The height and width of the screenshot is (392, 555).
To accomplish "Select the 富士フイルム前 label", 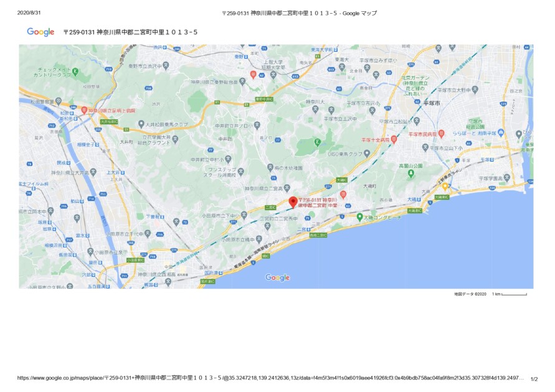I will (x=34, y=184).
